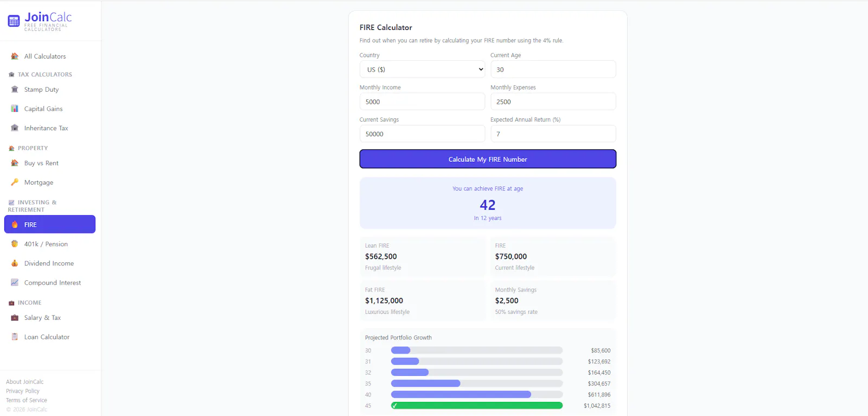This screenshot has height=416, width=868.
Task: Click the Income section icon
Action: [11, 303]
